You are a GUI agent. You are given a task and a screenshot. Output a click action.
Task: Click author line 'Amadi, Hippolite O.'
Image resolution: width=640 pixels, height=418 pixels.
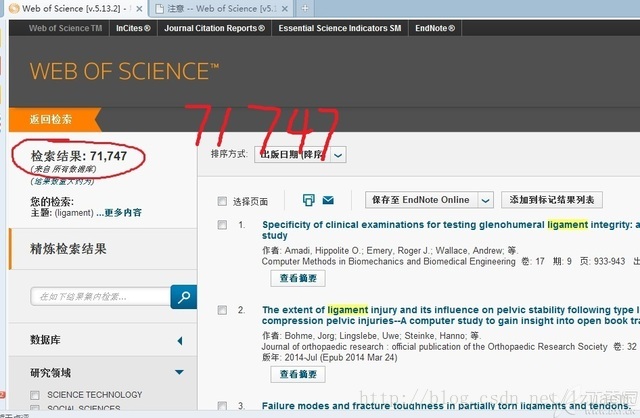(324, 251)
